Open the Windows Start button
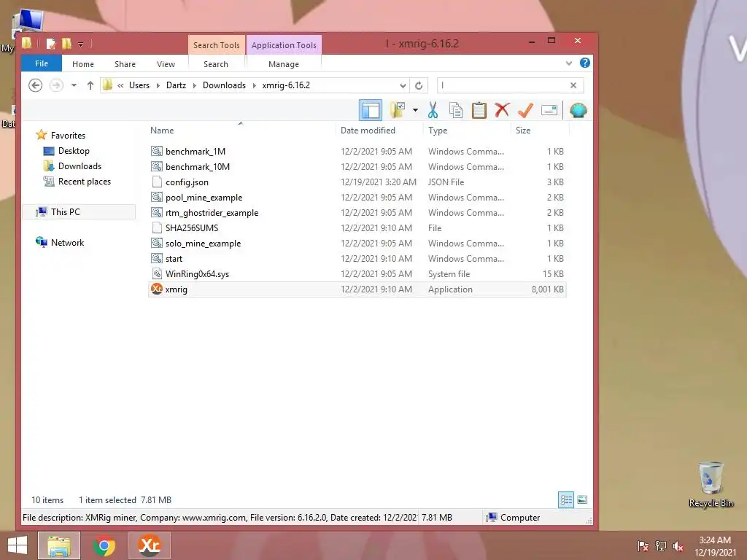This screenshot has width=747, height=560. pyautogui.click(x=18, y=545)
